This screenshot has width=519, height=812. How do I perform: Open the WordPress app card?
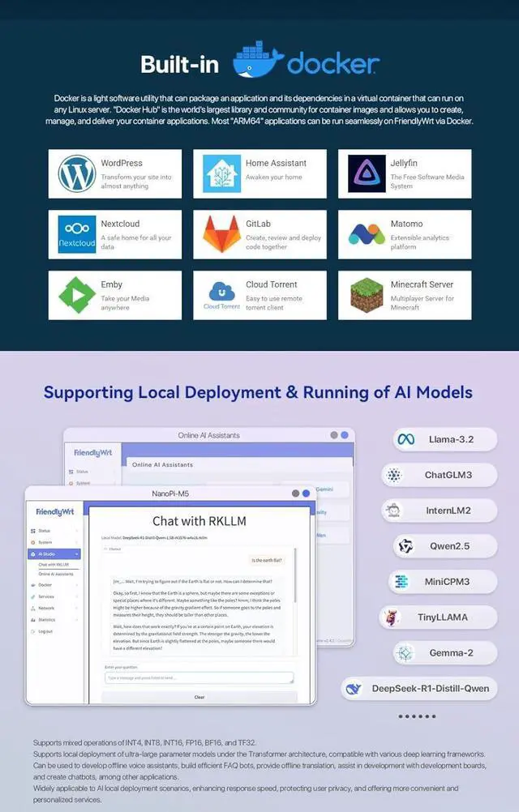coord(115,173)
